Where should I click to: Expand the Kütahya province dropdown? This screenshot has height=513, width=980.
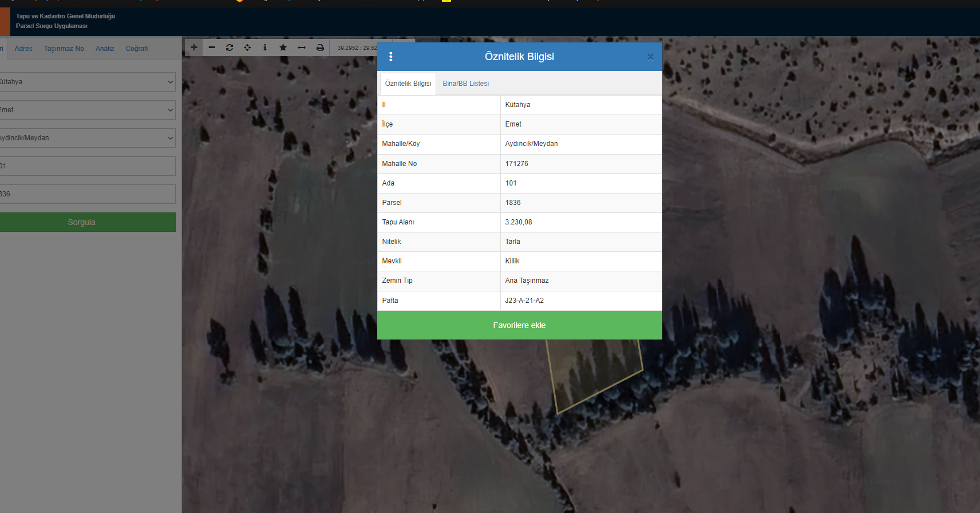click(87, 82)
